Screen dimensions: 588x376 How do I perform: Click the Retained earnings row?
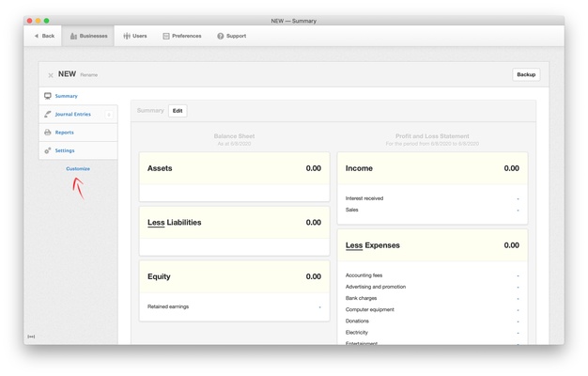pyautogui.click(x=235, y=307)
